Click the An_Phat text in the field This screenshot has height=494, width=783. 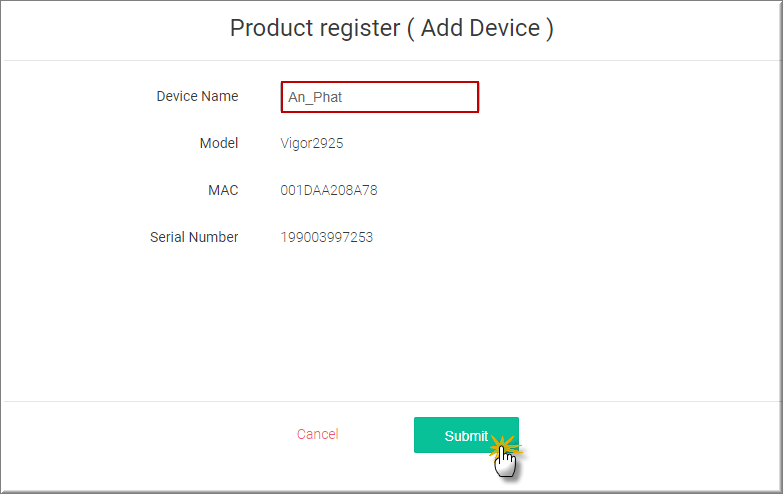point(316,97)
